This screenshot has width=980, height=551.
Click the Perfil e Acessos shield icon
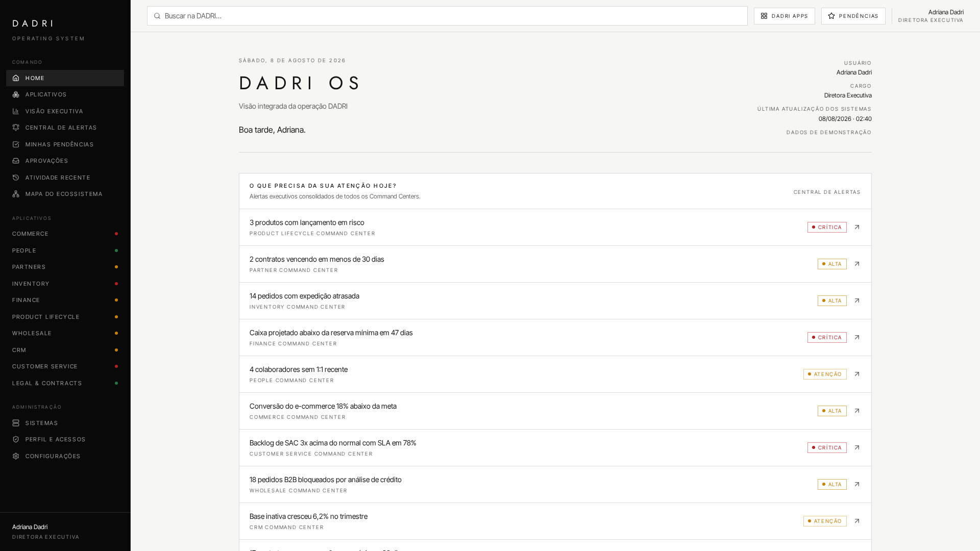click(x=16, y=439)
